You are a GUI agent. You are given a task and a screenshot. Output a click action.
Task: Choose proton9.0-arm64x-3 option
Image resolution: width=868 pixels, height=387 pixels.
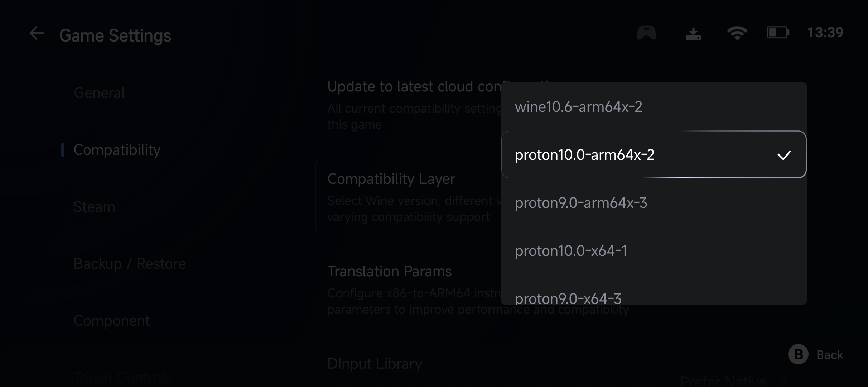(x=581, y=203)
